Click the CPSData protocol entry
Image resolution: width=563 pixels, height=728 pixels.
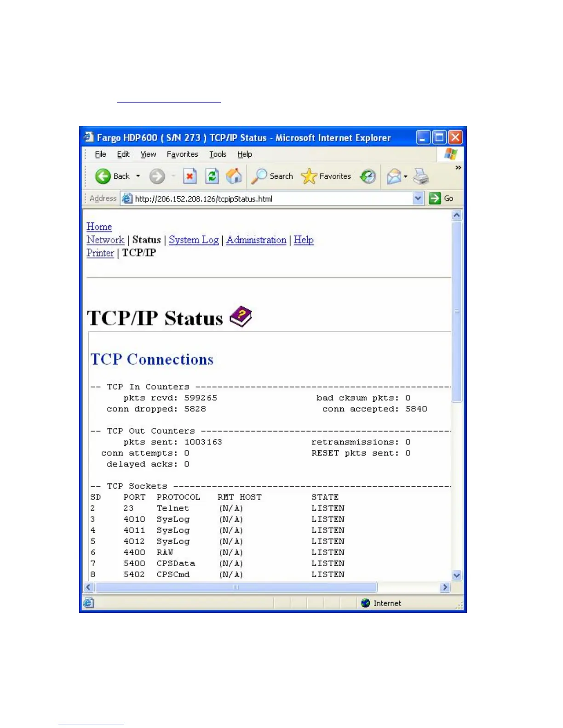176,563
